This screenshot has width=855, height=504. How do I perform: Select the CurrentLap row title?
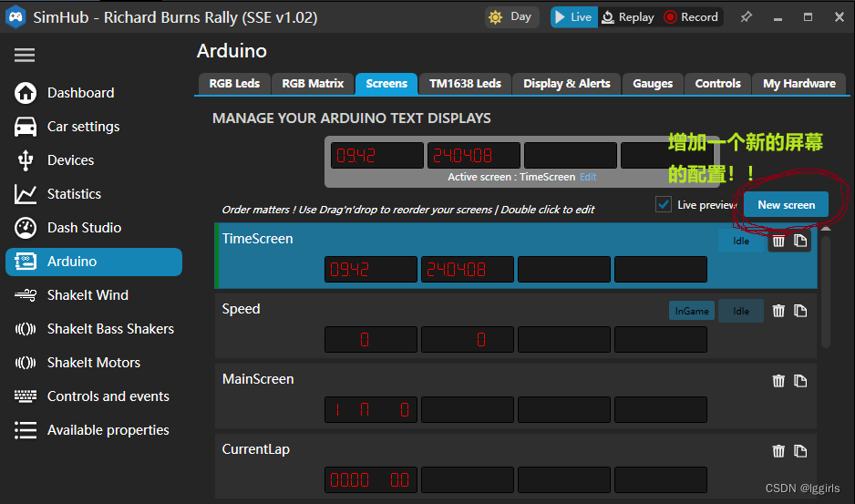pos(256,449)
